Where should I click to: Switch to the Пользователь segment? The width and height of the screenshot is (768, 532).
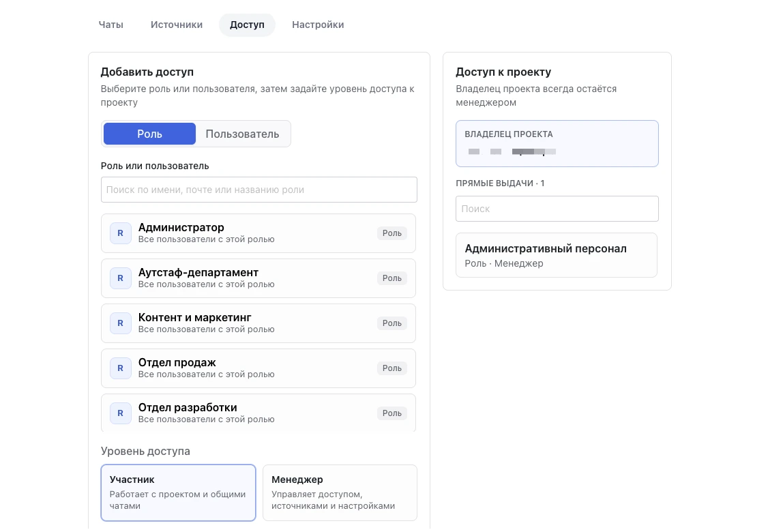[242, 134]
